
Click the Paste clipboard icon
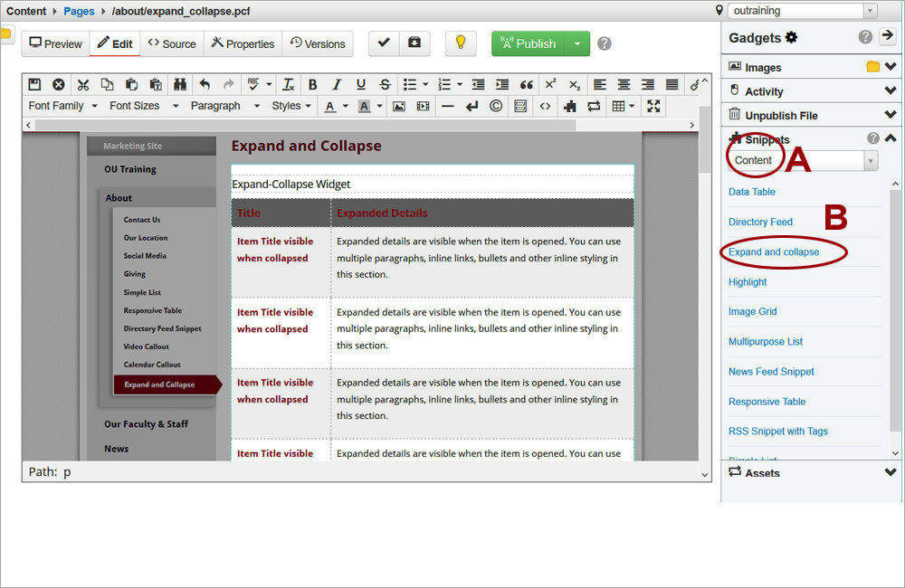(x=131, y=84)
